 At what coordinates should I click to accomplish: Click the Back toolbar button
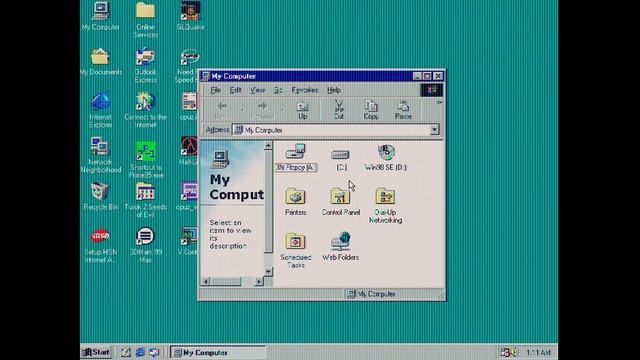pyautogui.click(x=221, y=110)
